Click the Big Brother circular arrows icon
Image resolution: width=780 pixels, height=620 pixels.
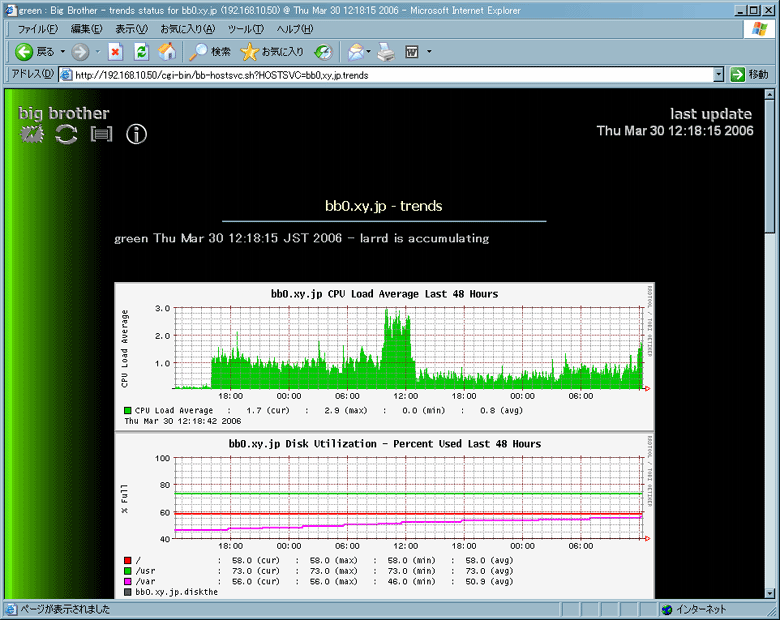[x=66, y=134]
